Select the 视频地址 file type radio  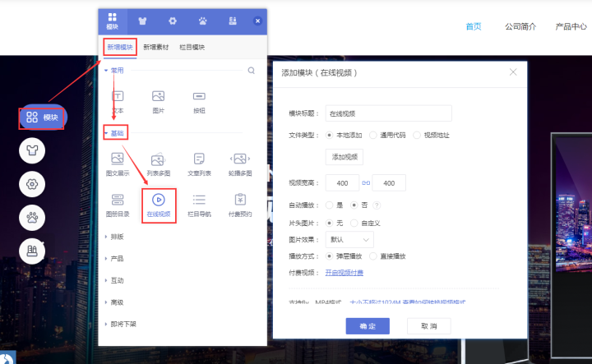click(417, 135)
